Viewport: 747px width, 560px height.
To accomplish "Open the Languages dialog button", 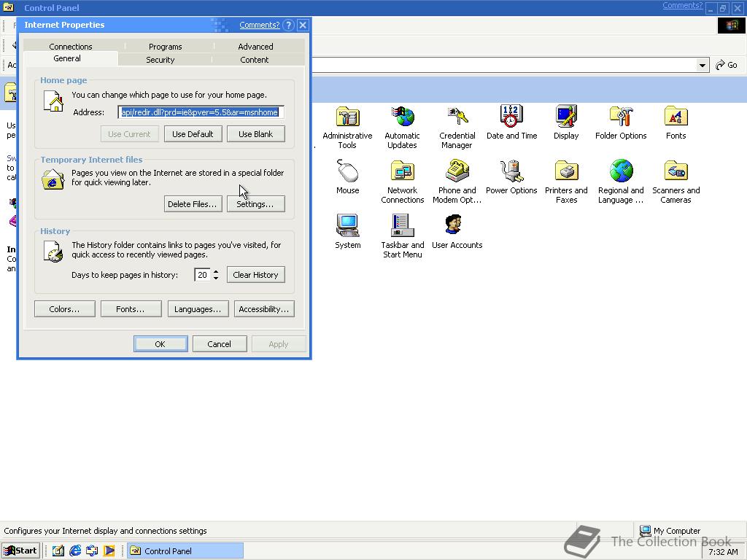I will (x=198, y=309).
